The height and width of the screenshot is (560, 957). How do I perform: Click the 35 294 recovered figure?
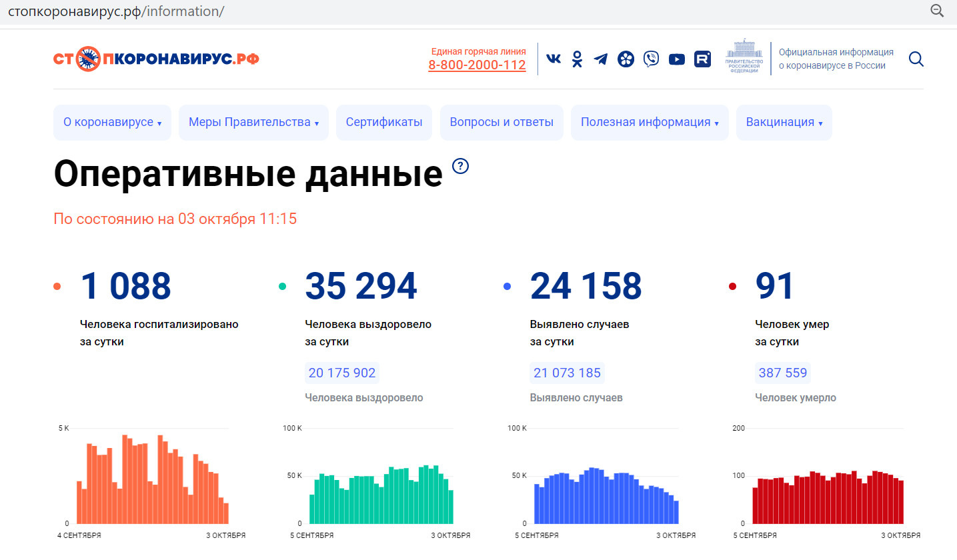[361, 286]
